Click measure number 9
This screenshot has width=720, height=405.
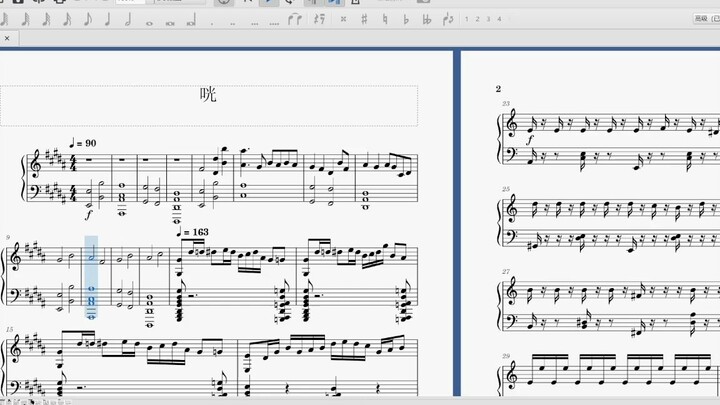8,237
